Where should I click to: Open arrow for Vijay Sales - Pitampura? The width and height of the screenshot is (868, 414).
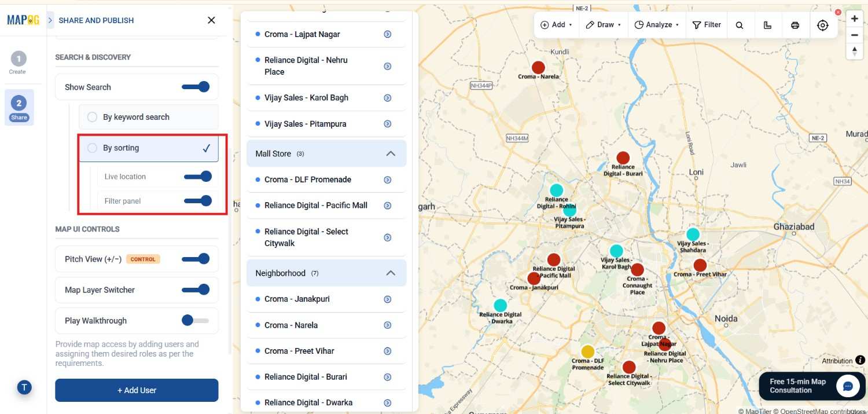[x=388, y=124]
